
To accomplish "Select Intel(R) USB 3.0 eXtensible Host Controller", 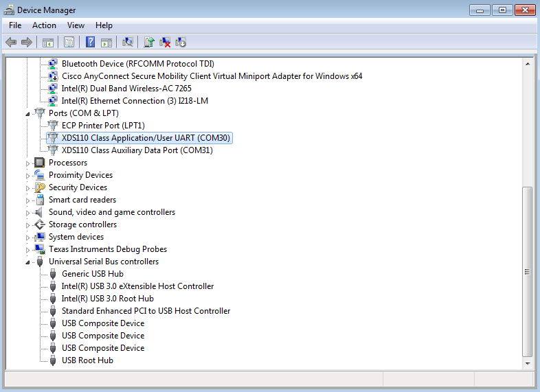I will click(x=137, y=286).
